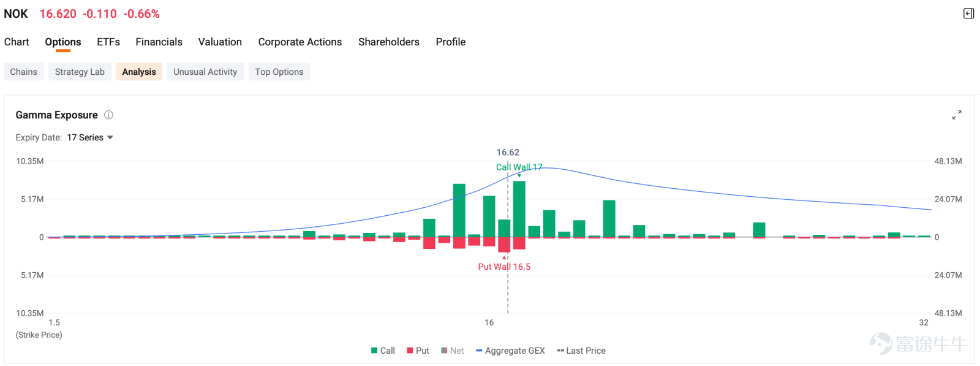Toggle Aggregate GEX line in legend
This screenshot has width=980, height=366.
(510, 351)
